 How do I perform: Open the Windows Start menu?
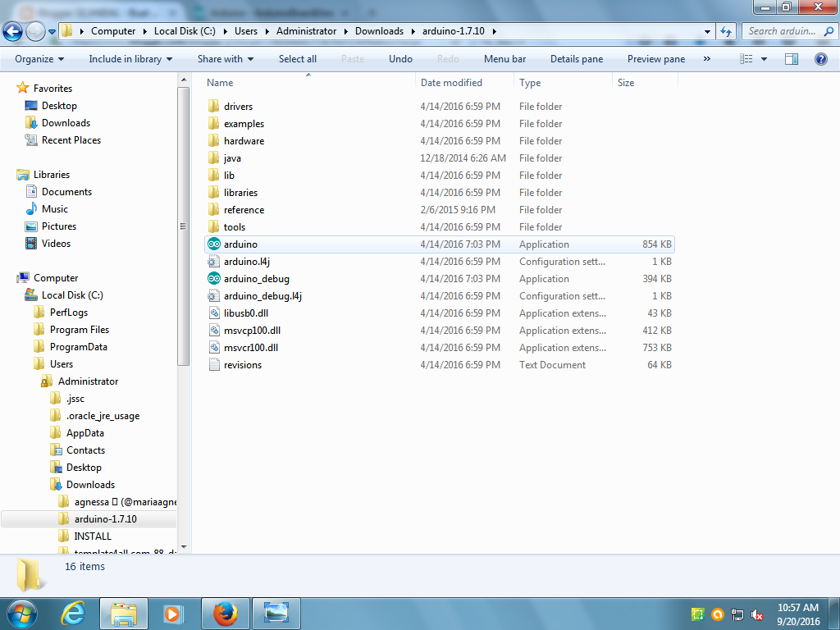pyautogui.click(x=21, y=614)
